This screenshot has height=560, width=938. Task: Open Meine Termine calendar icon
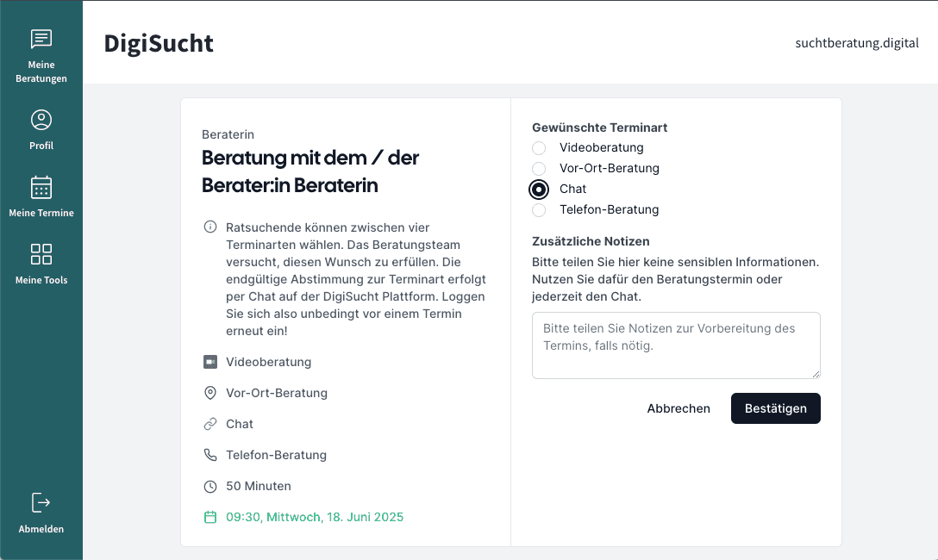point(41,187)
